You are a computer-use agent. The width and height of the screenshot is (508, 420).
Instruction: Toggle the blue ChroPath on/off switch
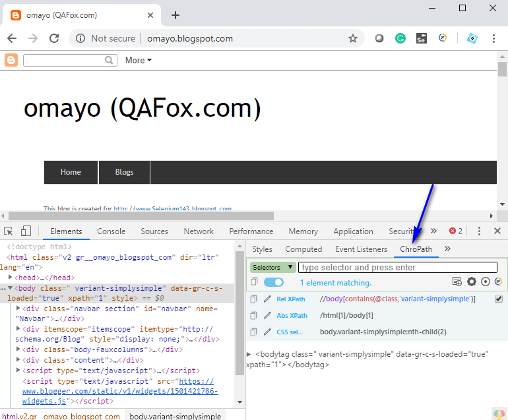pyautogui.click(x=274, y=282)
